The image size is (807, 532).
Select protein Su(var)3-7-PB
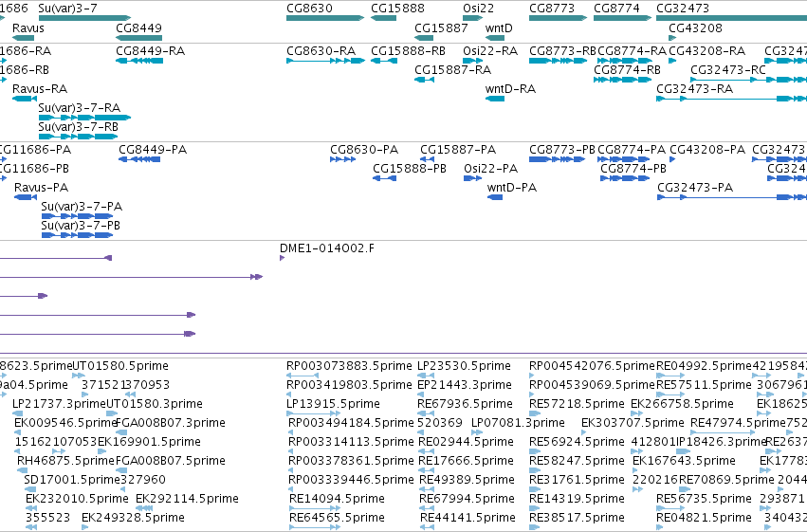point(77,235)
